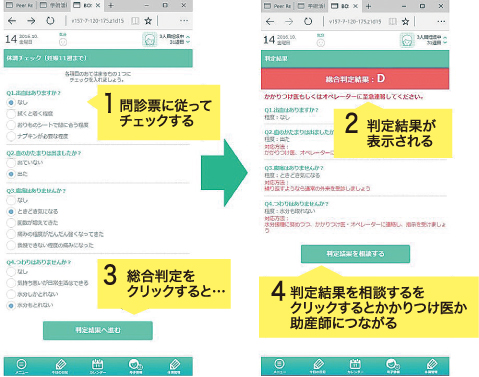Click the '判定結果へ進む' button

pyautogui.click(x=98, y=330)
